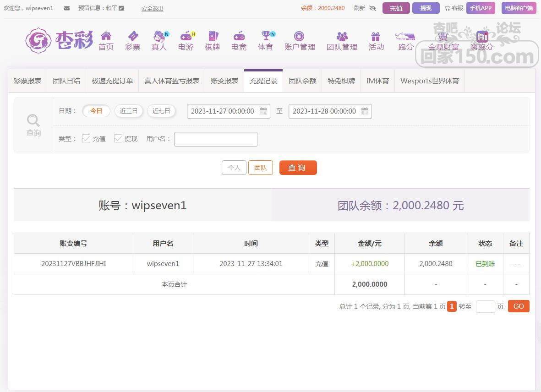The height and width of the screenshot is (392, 541).
Task: Toggle the balance visibility eye icon
Action: tap(372, 8)
